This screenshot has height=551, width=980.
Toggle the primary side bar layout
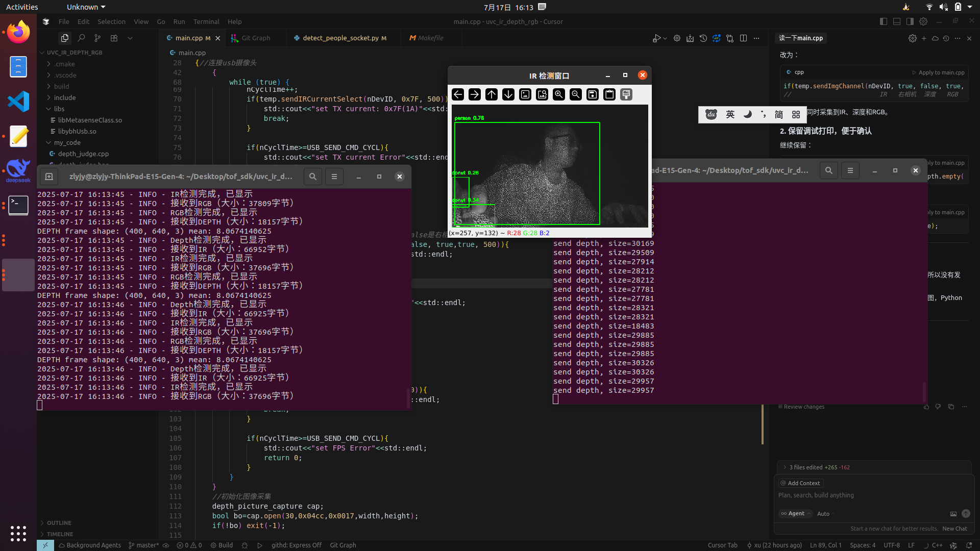[884, 21]
